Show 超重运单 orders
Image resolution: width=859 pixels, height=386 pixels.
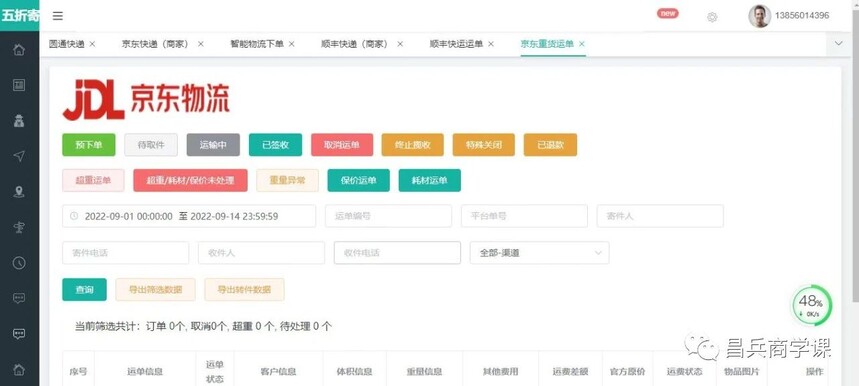tap(93, 180)
